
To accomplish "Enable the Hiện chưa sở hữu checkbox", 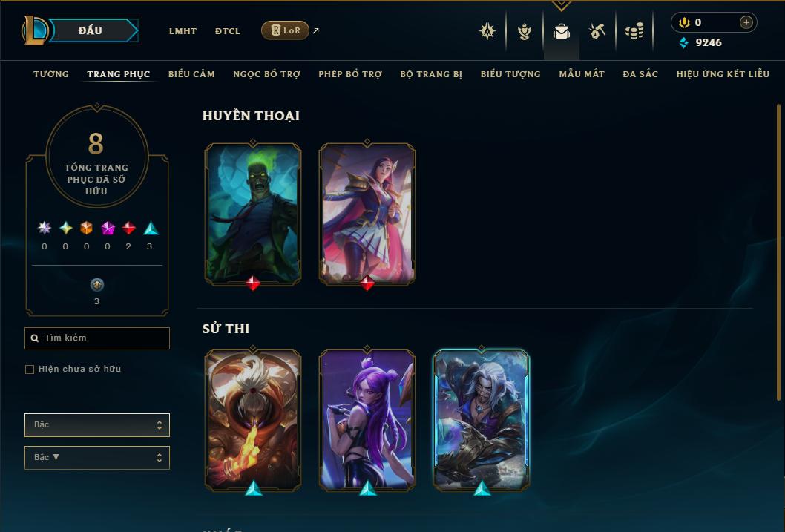I will 30,370.
